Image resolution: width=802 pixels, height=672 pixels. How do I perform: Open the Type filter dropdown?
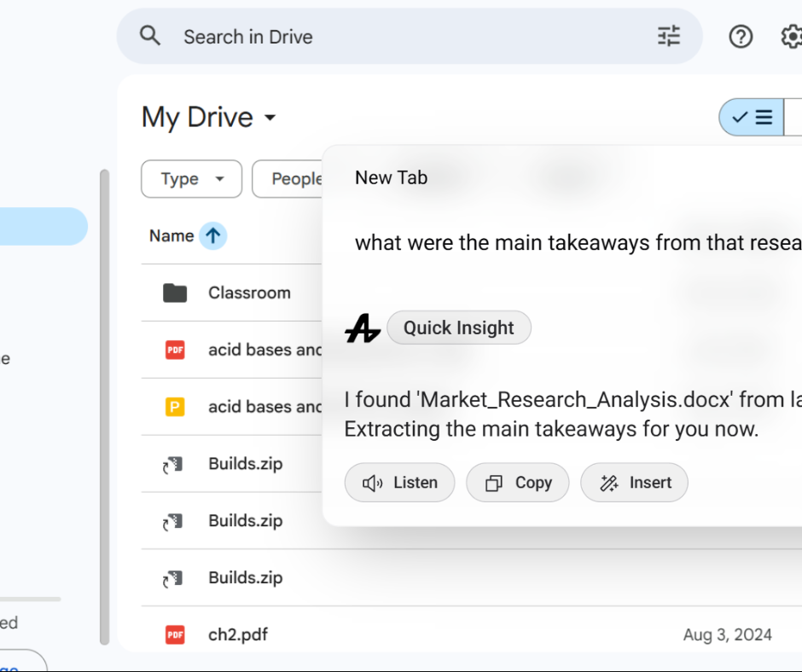click(191, 179)
